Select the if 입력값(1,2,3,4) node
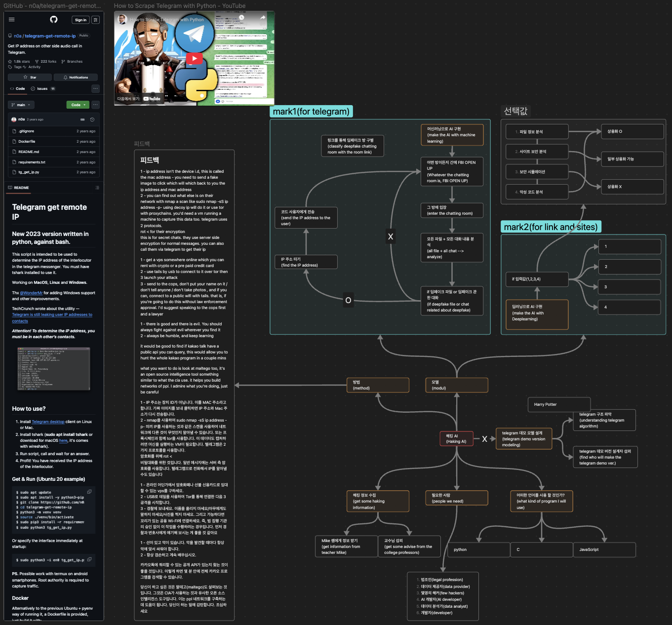The height and width of the screenshot is (625, 672). coord(537,279)
